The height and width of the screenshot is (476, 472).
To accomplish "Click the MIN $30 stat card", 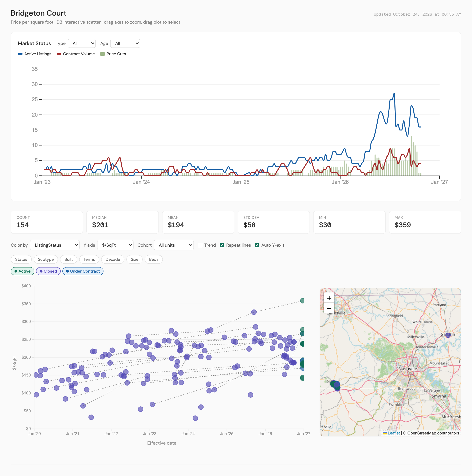I will [349, 222].
